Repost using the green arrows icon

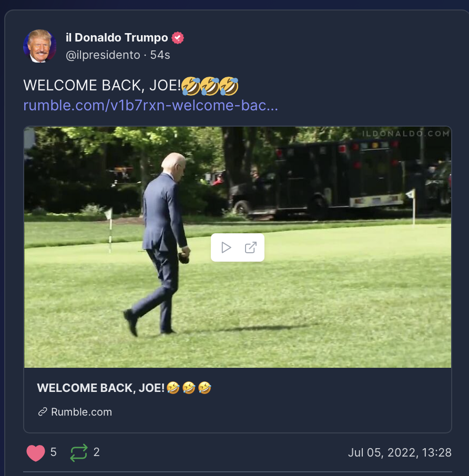[79, 453]
